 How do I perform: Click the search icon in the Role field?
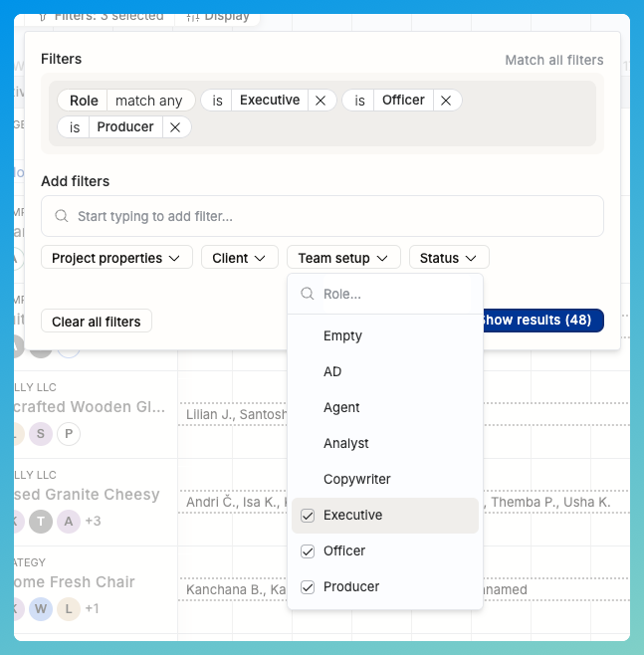[307, 295]
